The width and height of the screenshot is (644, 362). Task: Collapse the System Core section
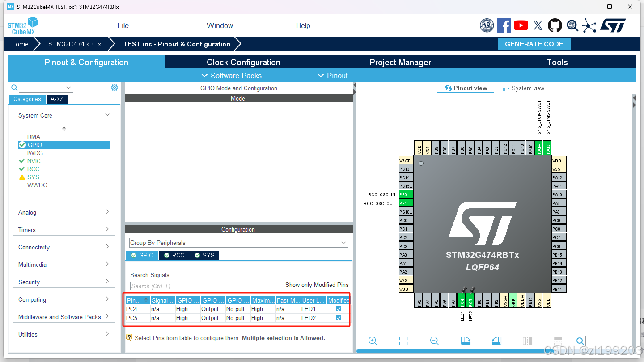(107, 115)
